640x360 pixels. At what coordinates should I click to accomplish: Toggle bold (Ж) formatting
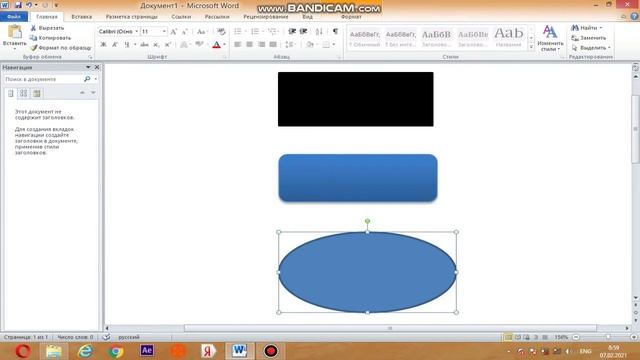coord(104,44)
